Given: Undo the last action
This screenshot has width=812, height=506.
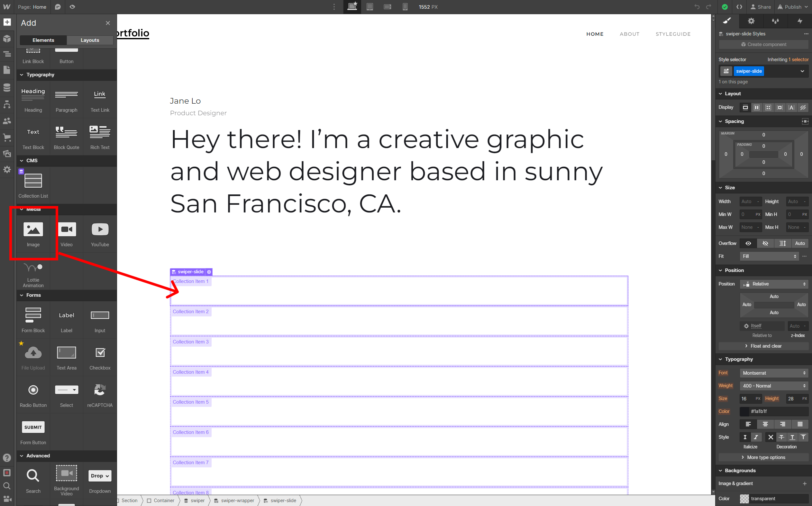Looking at the screenshot, I should point(697,7).
